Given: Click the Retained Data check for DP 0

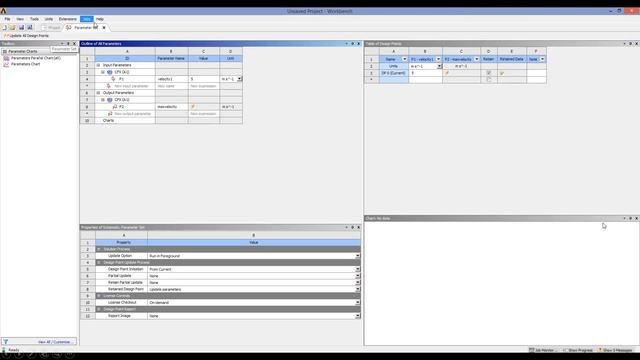Looking at the screenshot, I should coord(502,73).
